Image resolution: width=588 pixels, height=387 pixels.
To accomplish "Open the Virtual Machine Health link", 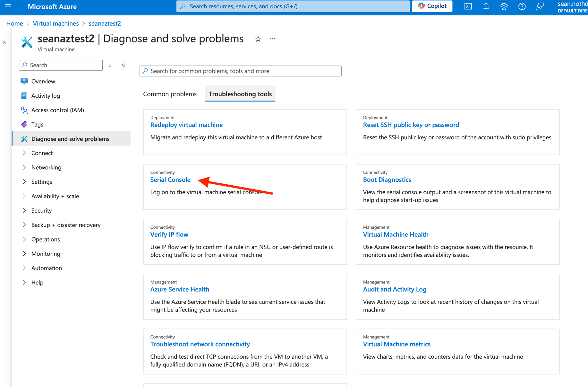I will 396,234.
